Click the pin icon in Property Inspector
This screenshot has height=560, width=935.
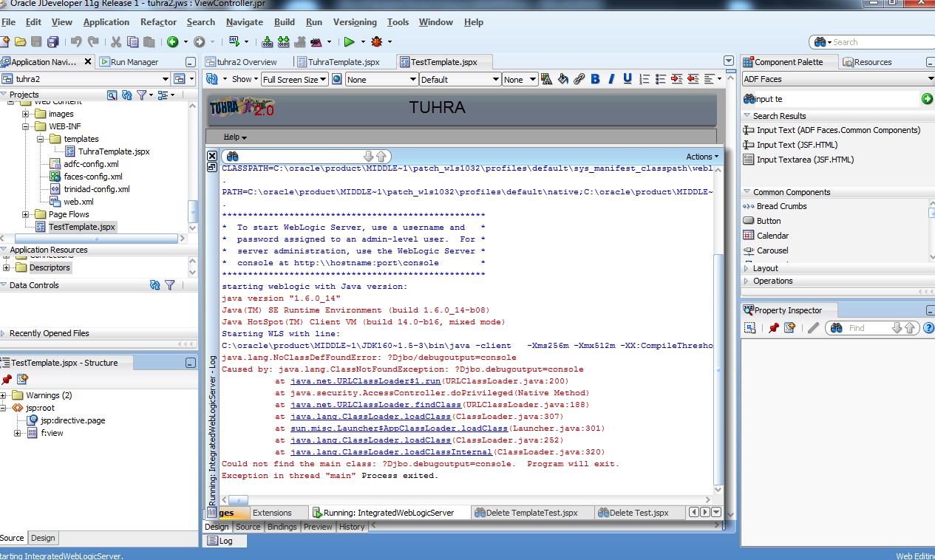[x=773, y=328]
